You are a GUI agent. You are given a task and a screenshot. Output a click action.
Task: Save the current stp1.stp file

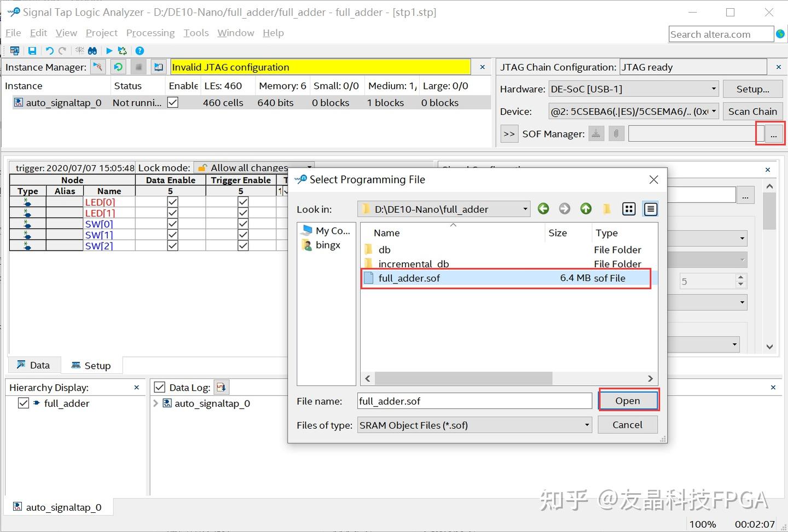[x=32, y=50]
